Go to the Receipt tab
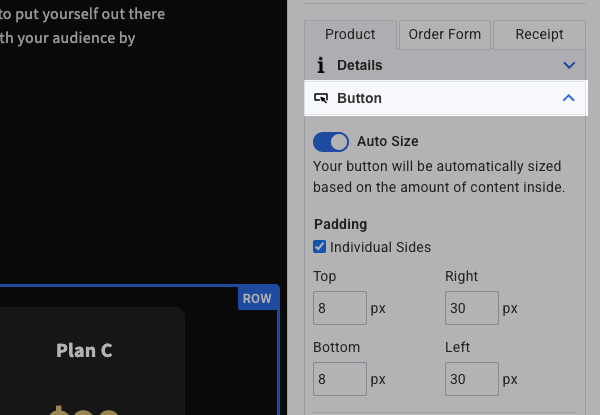The image size is (600, 415). coord(539,34)
